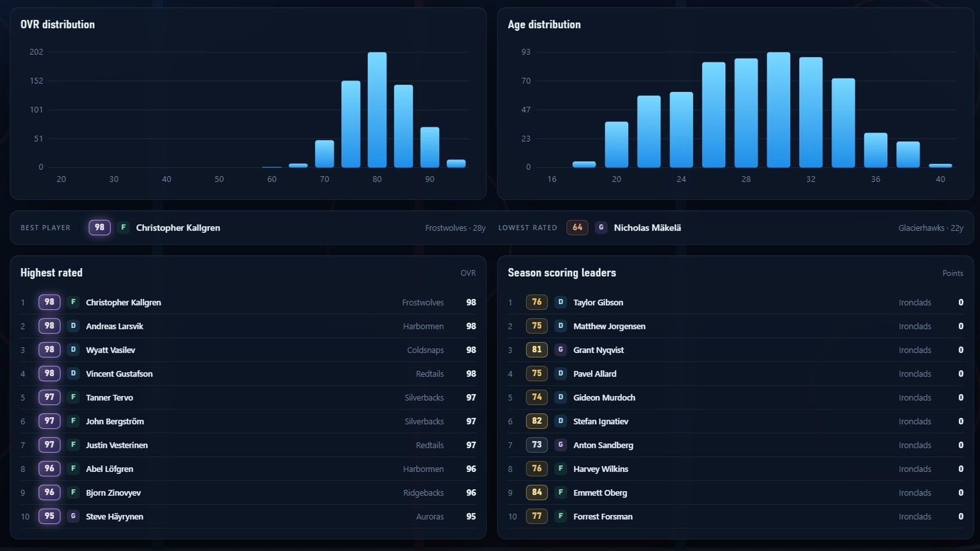
Task: Click the OVR column header in Highest rated
Action: coord(468,273)
